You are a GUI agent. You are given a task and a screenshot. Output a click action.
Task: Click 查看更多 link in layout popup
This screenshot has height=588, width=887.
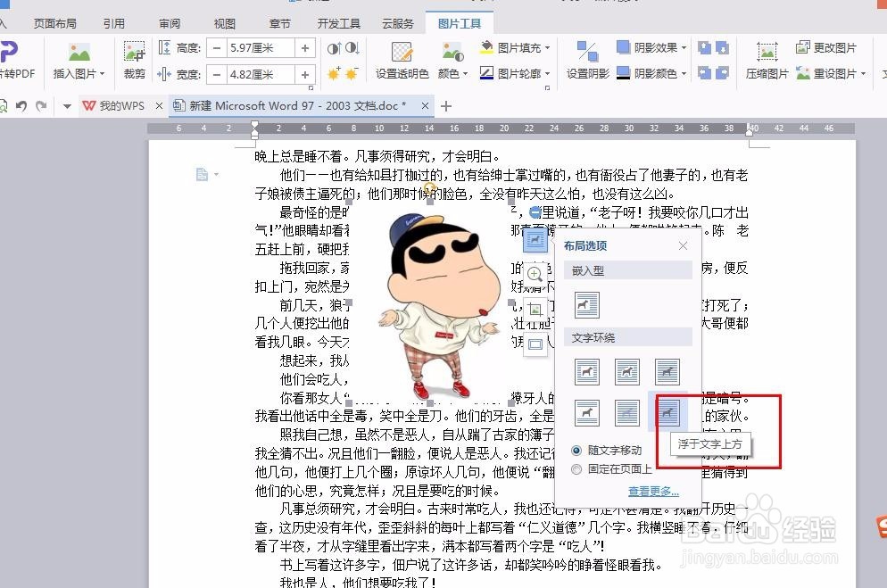tap(653, 492)
